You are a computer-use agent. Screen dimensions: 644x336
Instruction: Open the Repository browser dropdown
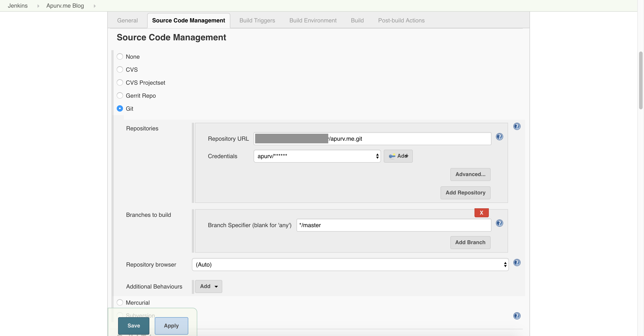350,265
